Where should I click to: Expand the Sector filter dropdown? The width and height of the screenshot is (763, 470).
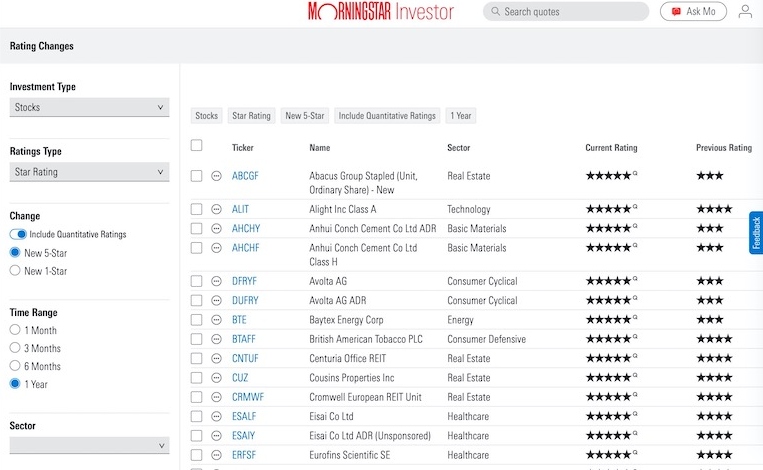coord(89,445)
